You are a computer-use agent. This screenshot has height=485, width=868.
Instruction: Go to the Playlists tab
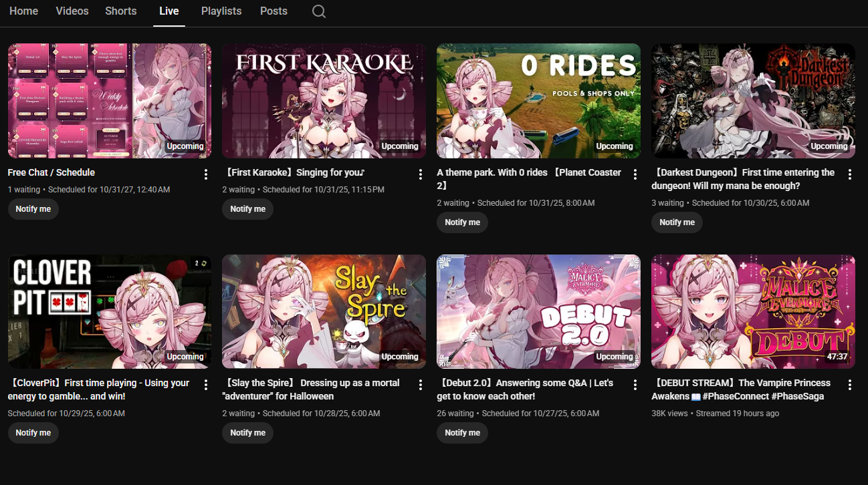coord(221,11)
